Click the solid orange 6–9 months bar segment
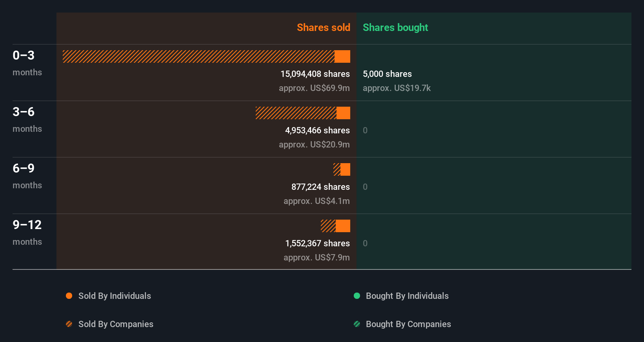 click(x=346, y=169)
